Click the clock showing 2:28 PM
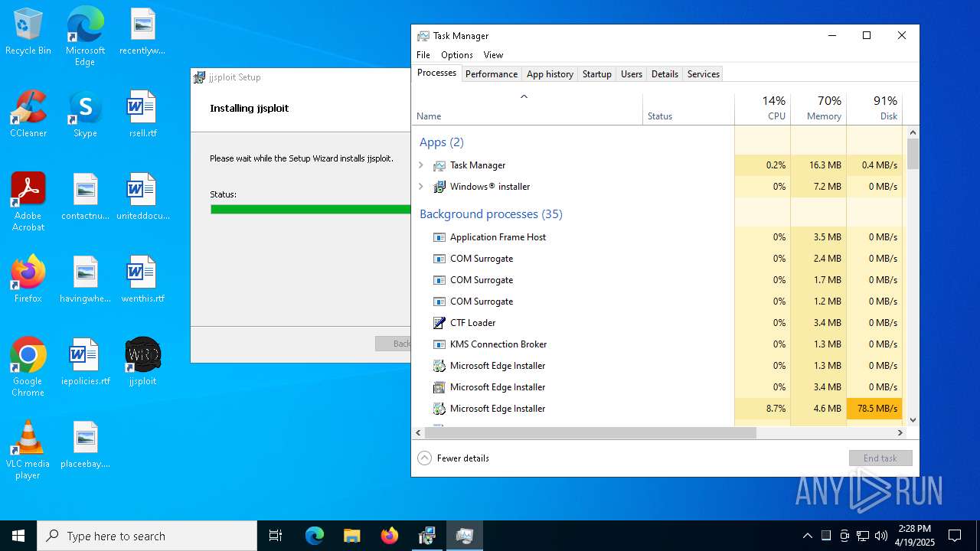 click(916, 536)
